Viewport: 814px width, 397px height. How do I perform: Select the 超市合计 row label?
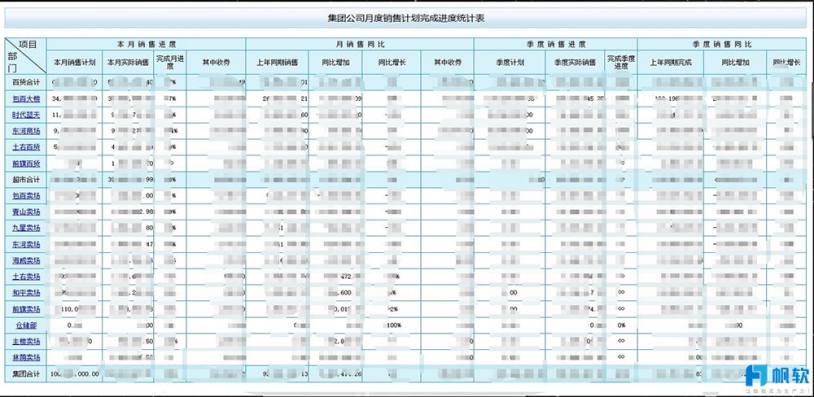[26, 180]
